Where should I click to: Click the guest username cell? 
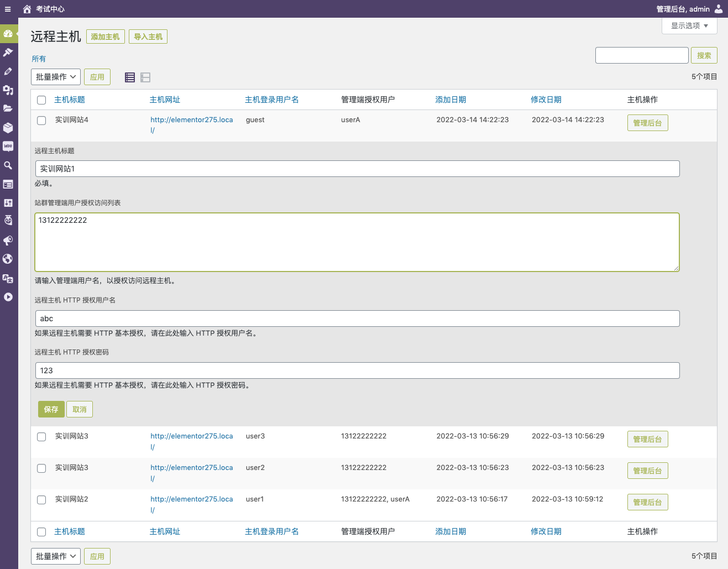point(255,119)
